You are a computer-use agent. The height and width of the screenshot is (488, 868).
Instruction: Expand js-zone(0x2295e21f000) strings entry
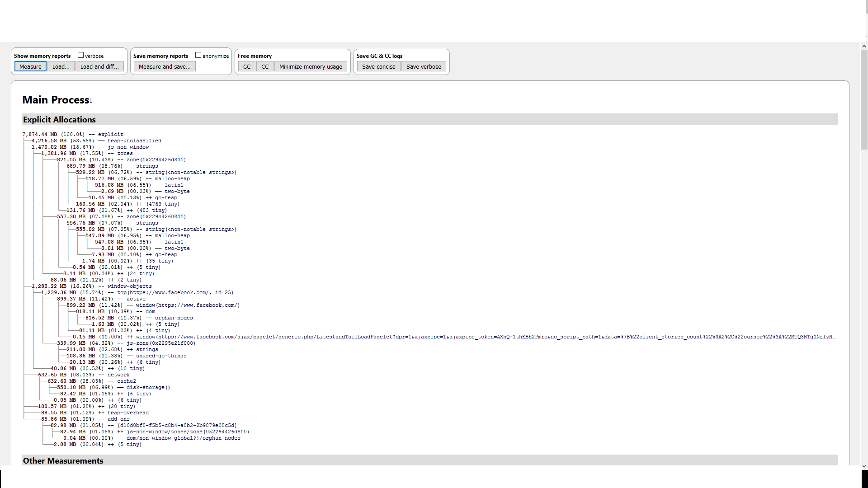tap(147, 349)
